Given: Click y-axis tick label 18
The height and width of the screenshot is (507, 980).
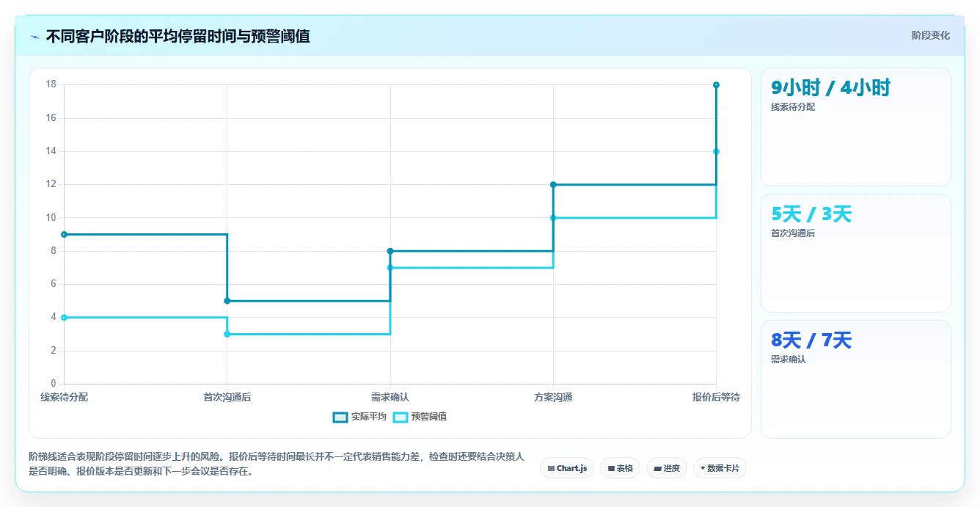Looking at the screenshot, I should click(x=51, y=84).
